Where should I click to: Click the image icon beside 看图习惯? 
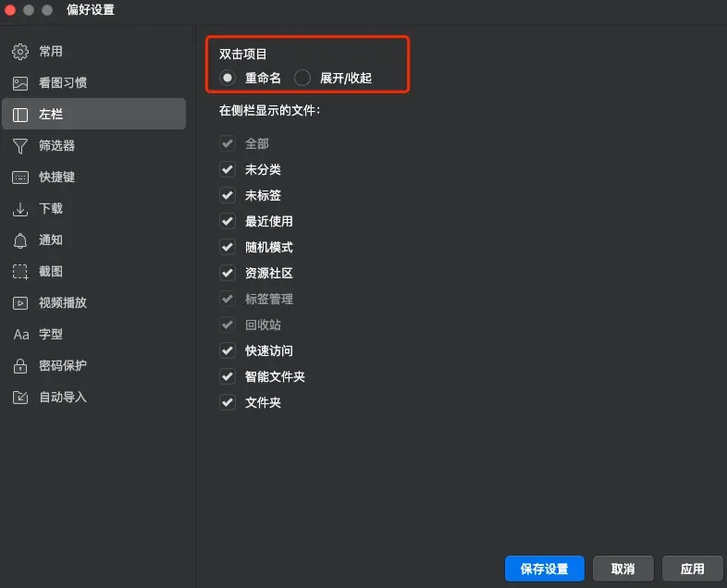(x=20, y=83)
